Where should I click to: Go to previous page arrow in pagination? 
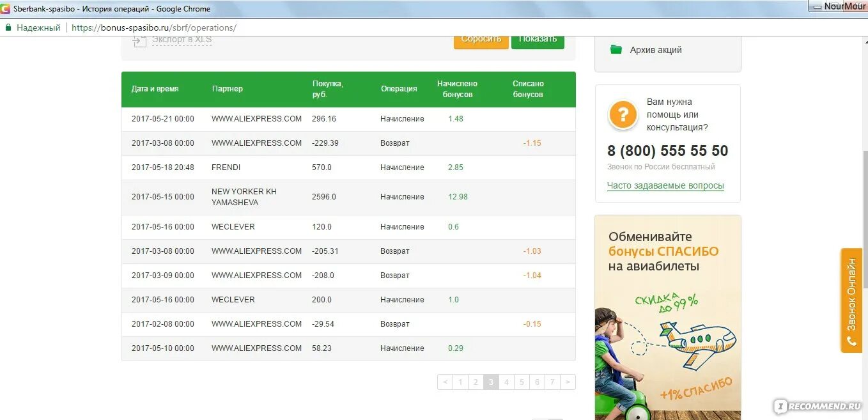[x=445, y=382]
